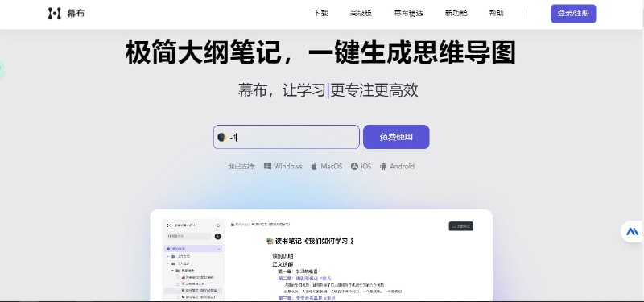Viewport: 644px width, 302px height.
Task: Click the subtitle 幕布，让学习更专注更高效
Action: click(x=328, y=90)
